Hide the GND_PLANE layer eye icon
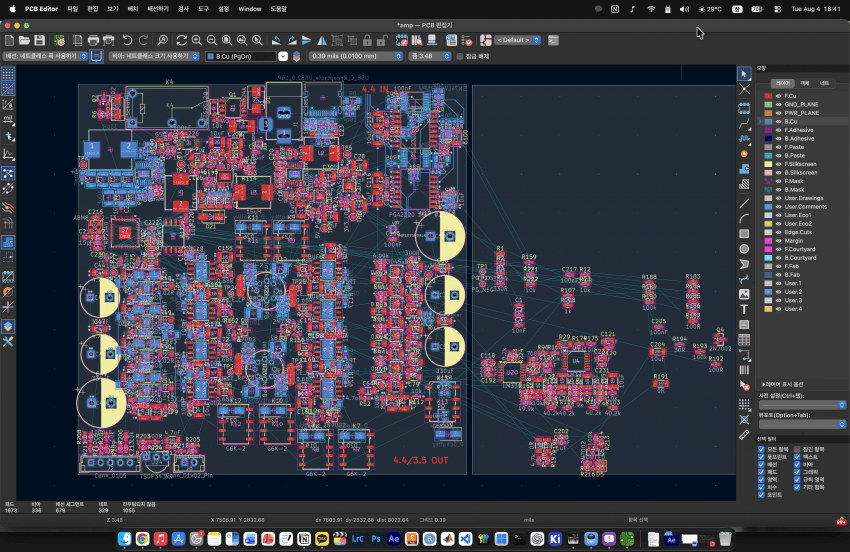850x552 pixels. point(778,105)
